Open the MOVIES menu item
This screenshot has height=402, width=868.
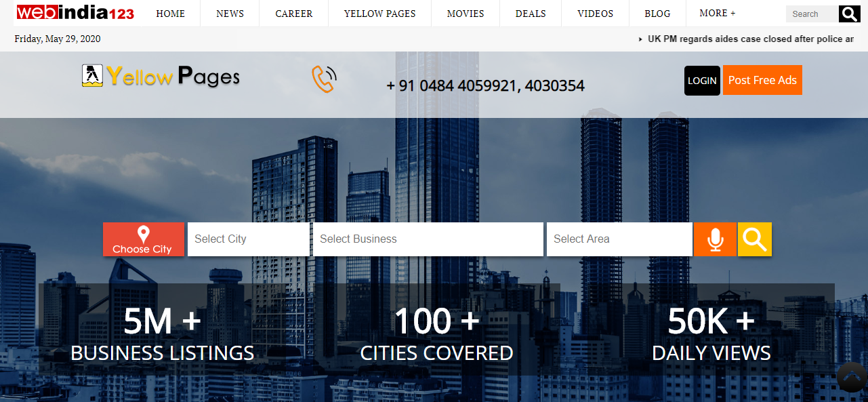[466, 14]
